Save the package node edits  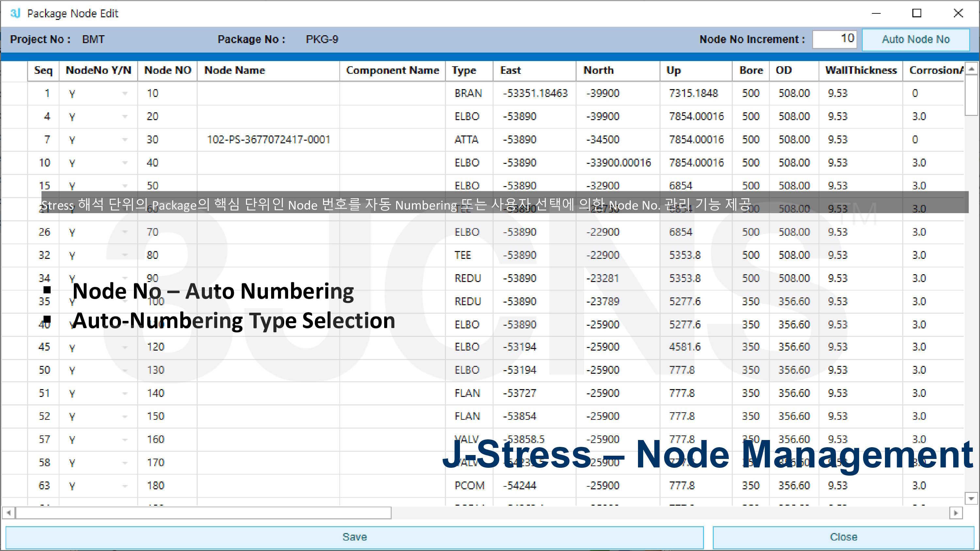point(354,537)
